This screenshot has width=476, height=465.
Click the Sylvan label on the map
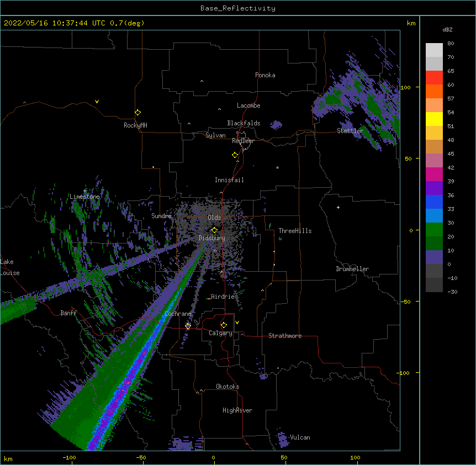215,135
